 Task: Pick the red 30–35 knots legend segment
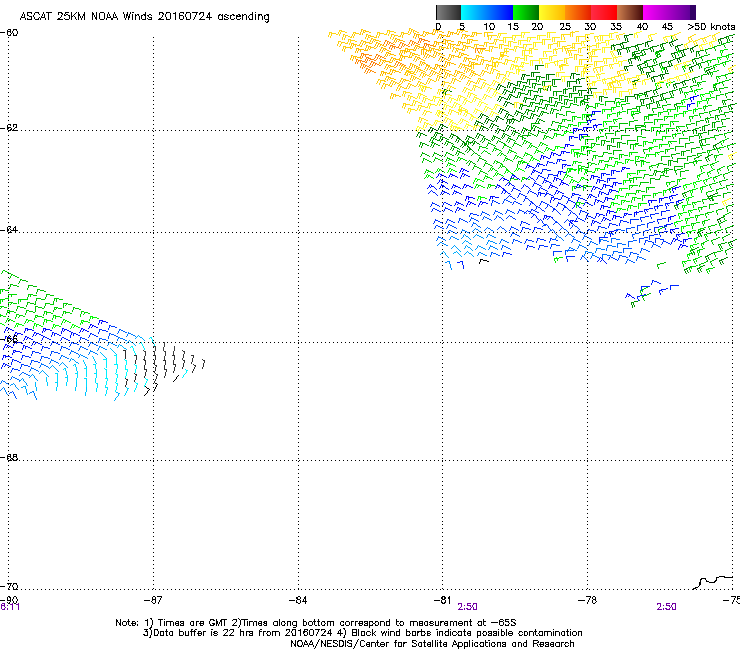coord(604,12)
